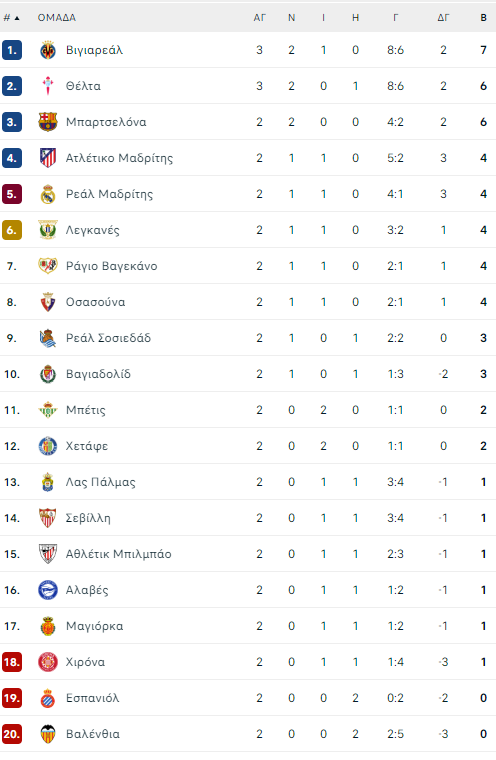Click the ΔΓ goal difference header
Image resolution: width=496 pixels, height=760 pixels.
[x=443, y=17]
